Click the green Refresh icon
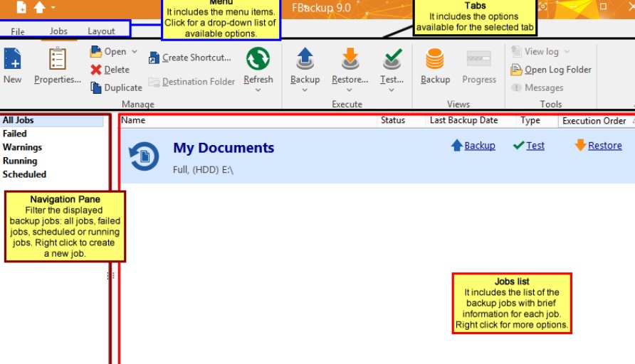The width and height of the screenshot is (635, 364). (x=258, y=58)
